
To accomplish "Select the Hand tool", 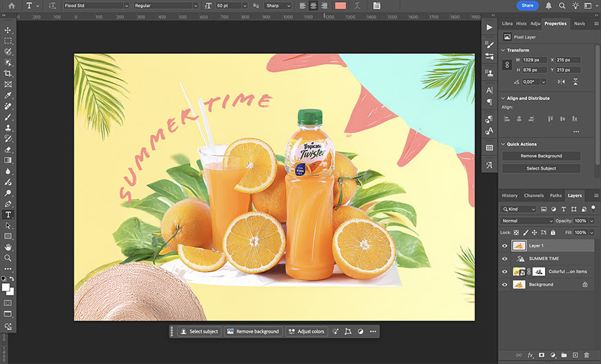I will (x=8, y=247).
